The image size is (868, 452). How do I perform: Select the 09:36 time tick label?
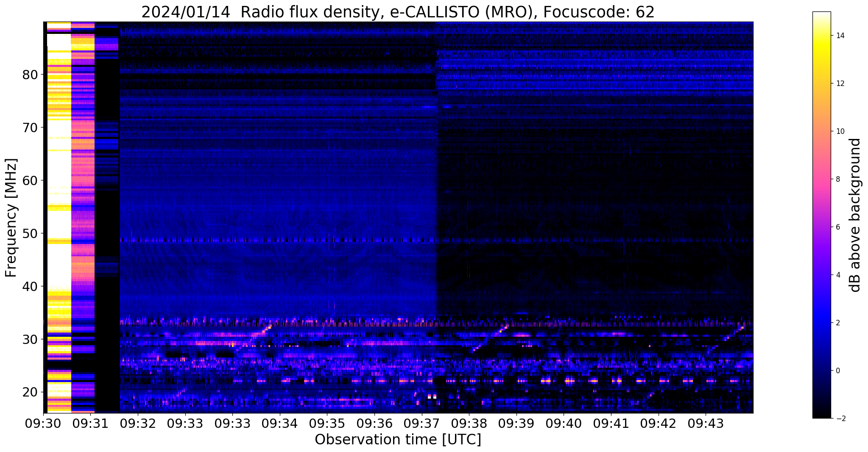374,424
